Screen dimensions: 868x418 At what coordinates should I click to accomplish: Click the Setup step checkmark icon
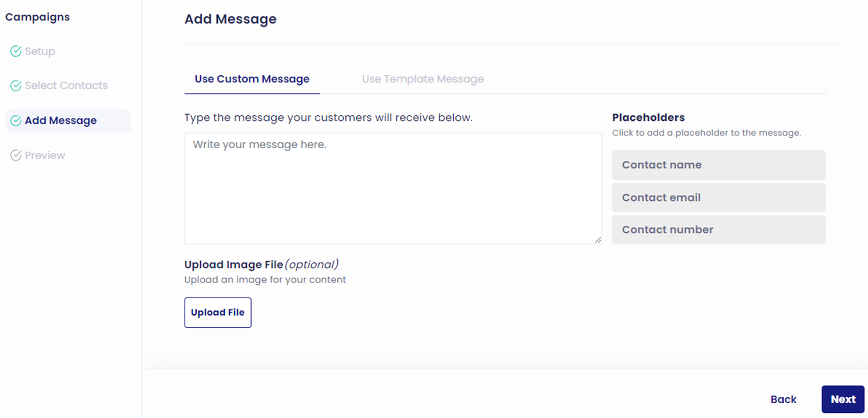[16, 52]
